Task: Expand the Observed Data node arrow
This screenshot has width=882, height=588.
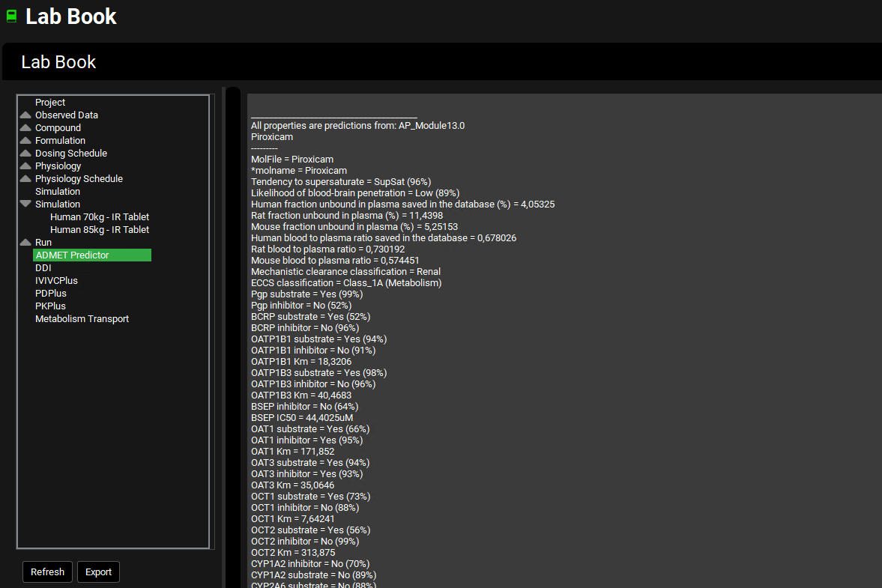Action: coord(25,115)
